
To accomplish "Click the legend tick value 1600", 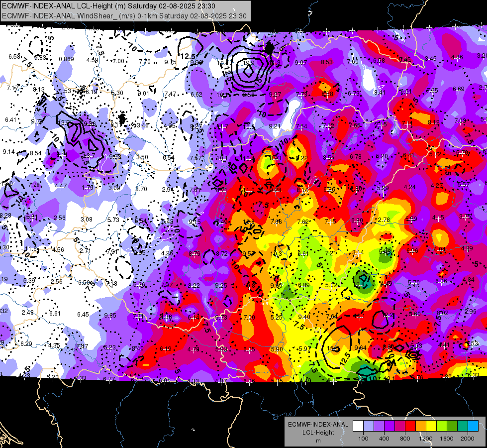I will click(x=446, y=439).
